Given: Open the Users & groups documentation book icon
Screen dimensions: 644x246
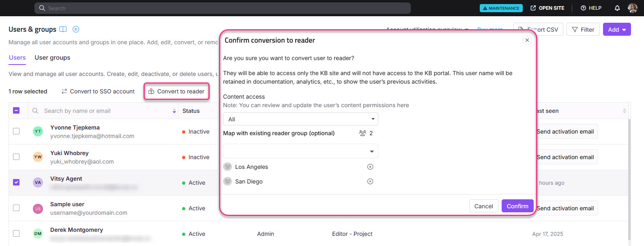Looking at the screenshot, I should coord(63,29).
